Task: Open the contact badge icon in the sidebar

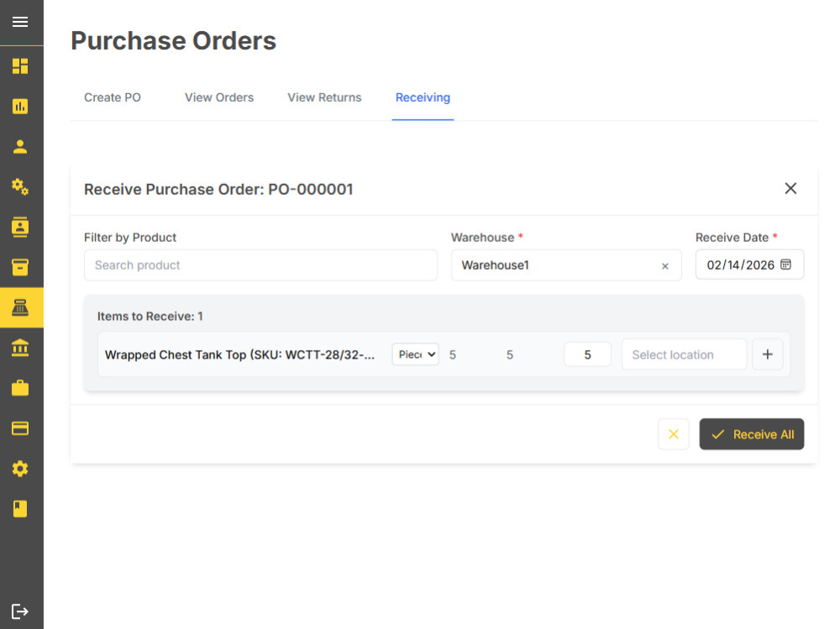Action: 20,228
